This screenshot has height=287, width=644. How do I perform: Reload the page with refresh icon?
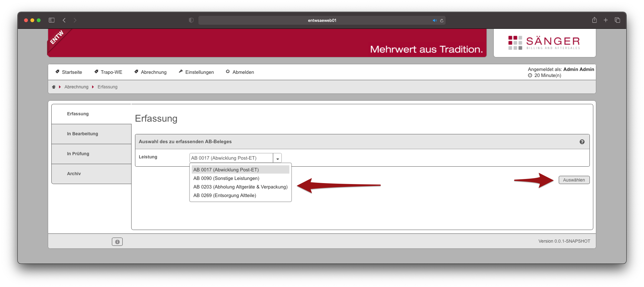441,21
